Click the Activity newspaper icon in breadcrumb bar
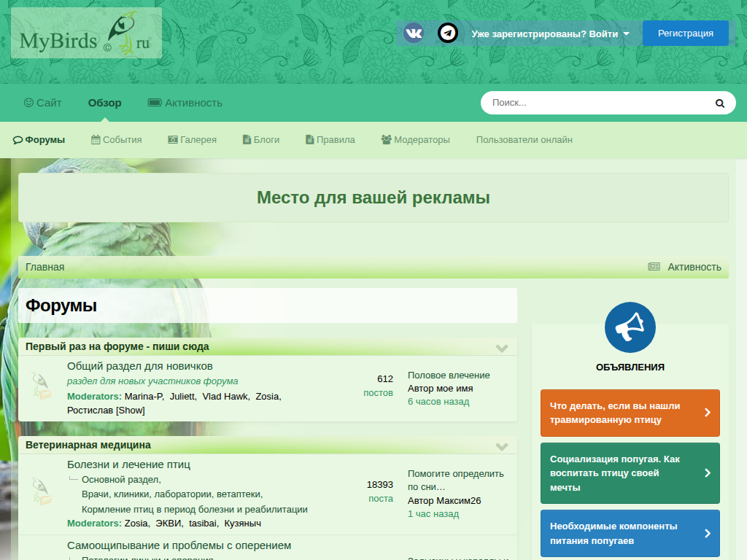This screenshot has height=560, width=747. pos(654,267)
